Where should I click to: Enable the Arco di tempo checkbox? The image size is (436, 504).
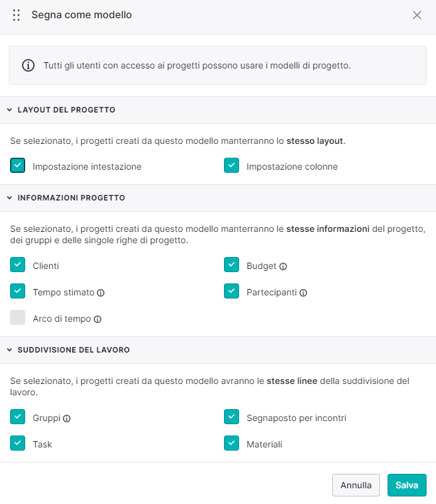18,317
